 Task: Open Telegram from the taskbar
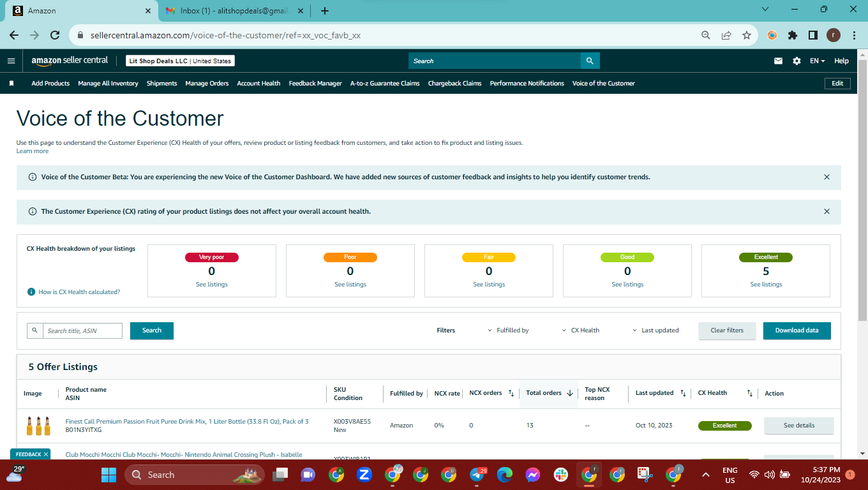pos(477,475)
